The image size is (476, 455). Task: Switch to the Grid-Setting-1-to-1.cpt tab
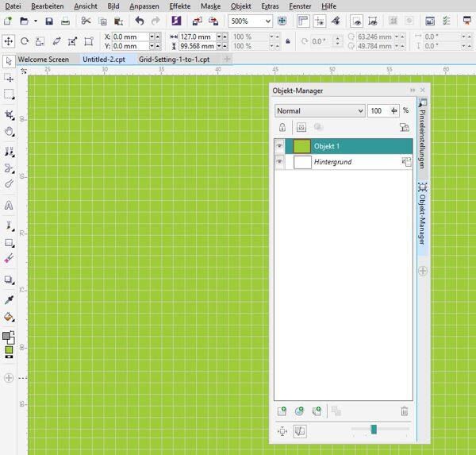tap(174, 60)
